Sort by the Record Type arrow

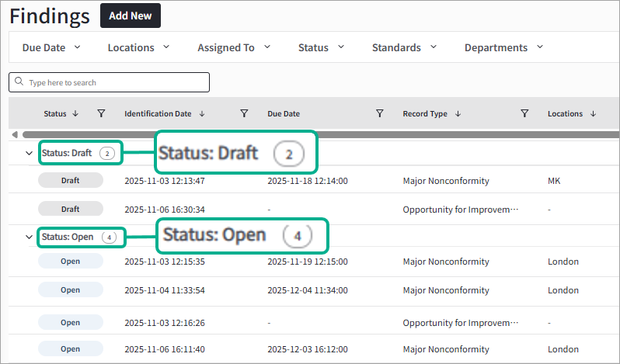coord(458,113)
